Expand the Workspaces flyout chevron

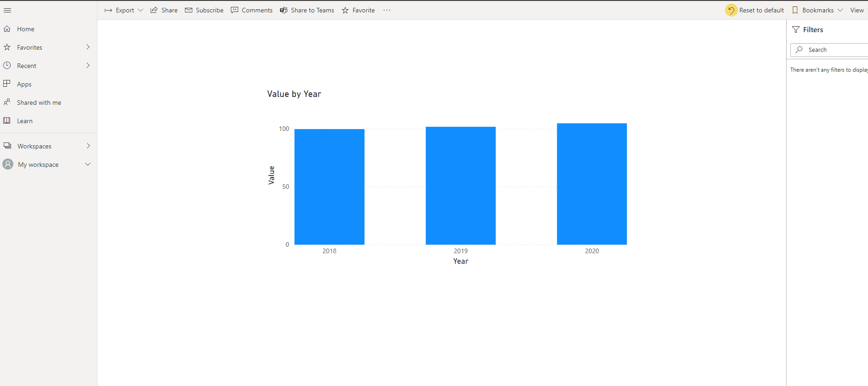point(88,146)
